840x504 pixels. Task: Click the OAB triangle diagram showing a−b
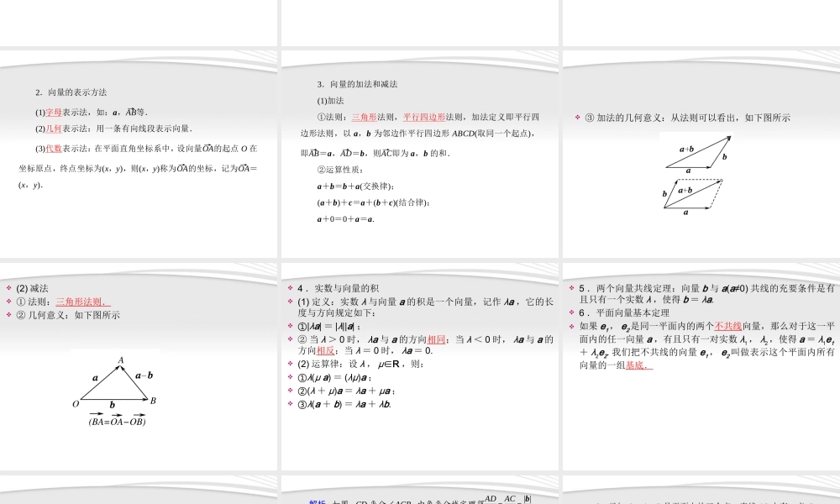point(114,384)
